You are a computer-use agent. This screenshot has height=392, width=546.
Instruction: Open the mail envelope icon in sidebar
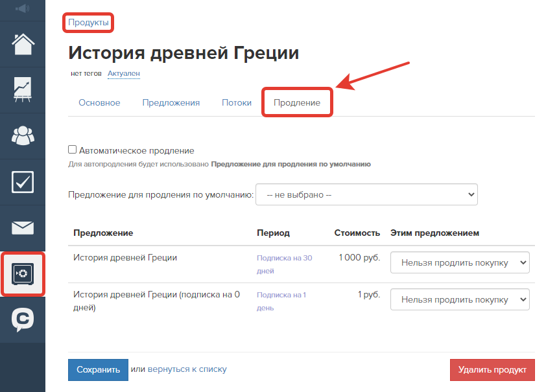click(x=23, y=228)
